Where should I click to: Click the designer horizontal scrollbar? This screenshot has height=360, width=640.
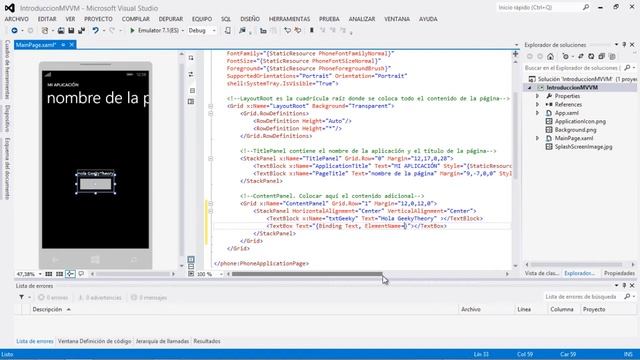133,274
